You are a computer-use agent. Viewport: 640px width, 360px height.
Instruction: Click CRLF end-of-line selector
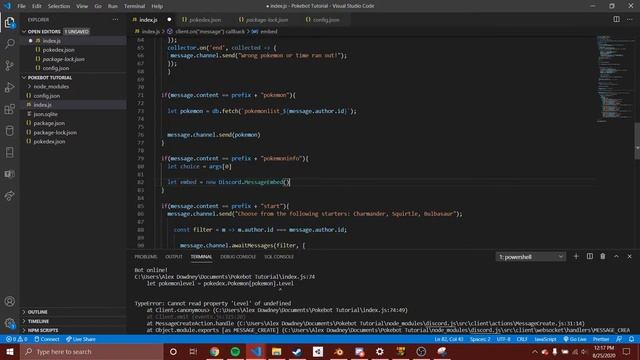[x=522, y=339]
